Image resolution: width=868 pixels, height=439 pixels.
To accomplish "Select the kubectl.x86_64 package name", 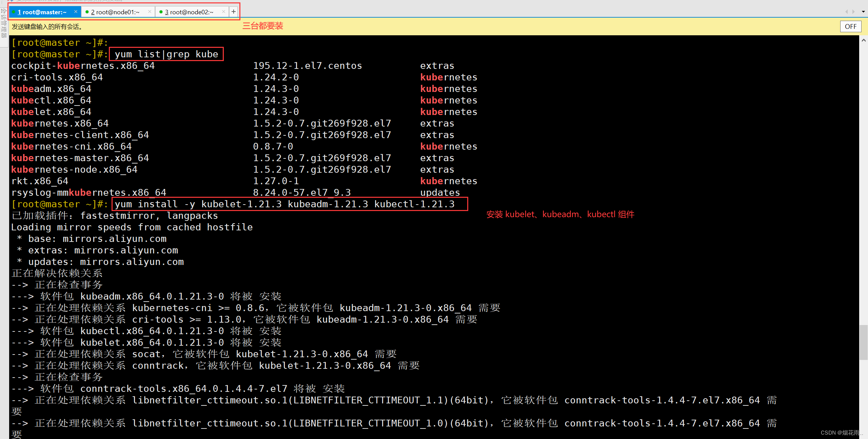I will pos(51,100).
